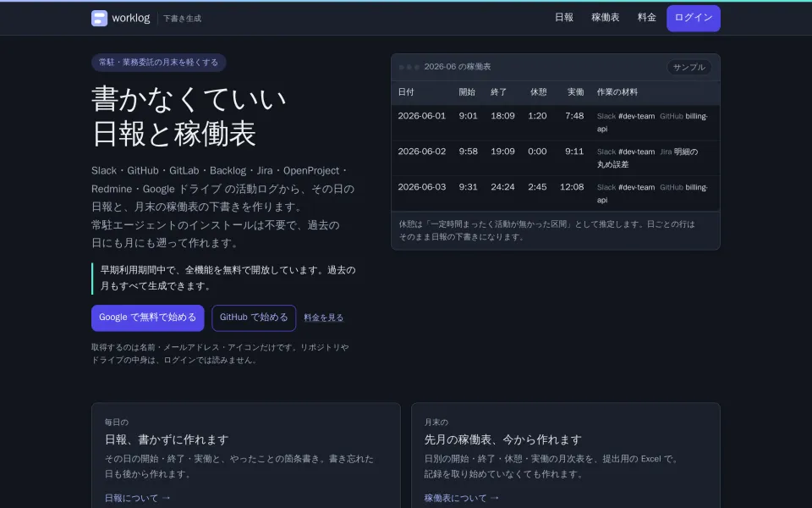Click the 12:08 worked hours cell
812x508 pixels.
[572, 187]
